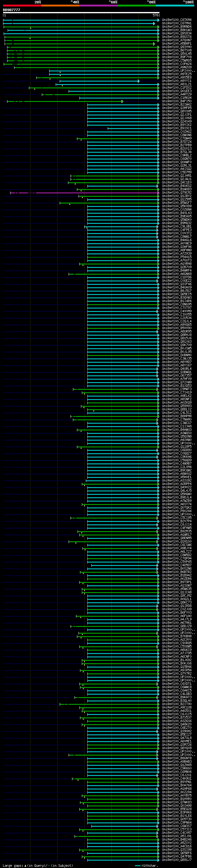Select the UniRef100_B1I4R4 row label

pyautogui.click(x=177, y=301)
